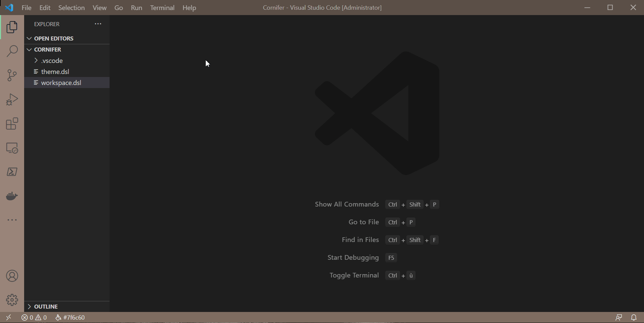Click the #7f6c60 color indicator in status bar
Viewport: 644px width, 323px height.
click(70, 317)
